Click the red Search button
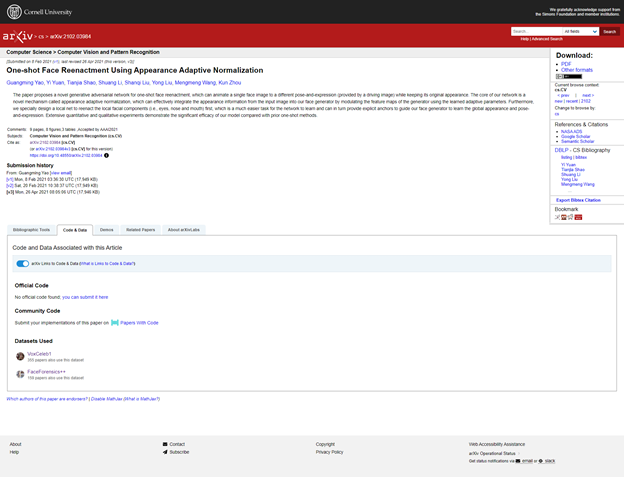This screenshot has width=624, height=477. pyautogui.click(x=610, y=32)
